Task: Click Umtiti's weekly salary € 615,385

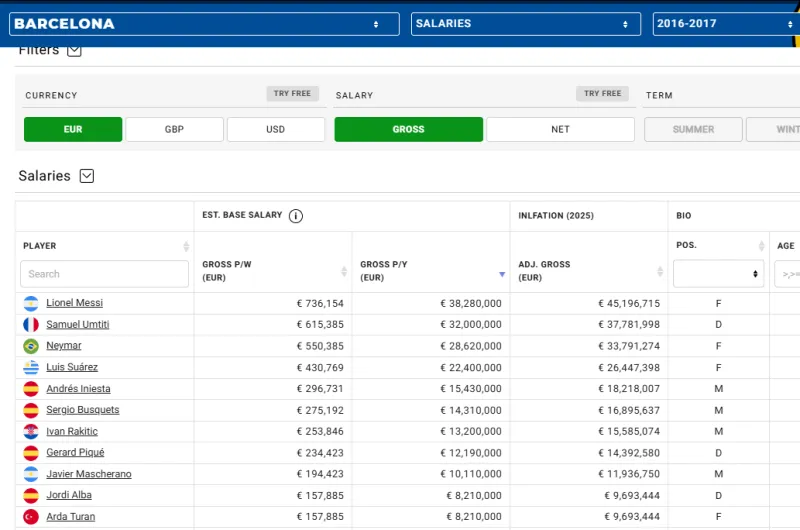Action: tap(320, 324)
